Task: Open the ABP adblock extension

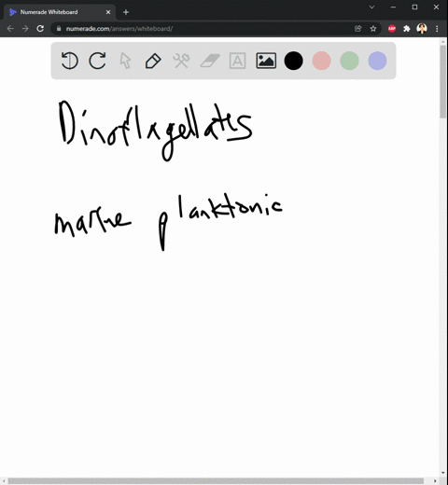Action: [392, 29]
